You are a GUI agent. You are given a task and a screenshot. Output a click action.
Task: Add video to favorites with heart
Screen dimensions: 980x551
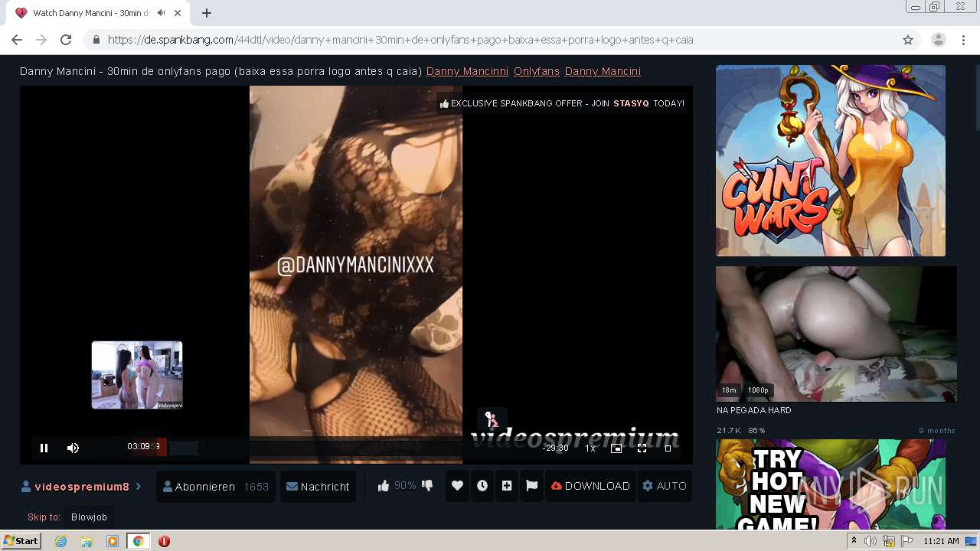(x=457, y=486)
